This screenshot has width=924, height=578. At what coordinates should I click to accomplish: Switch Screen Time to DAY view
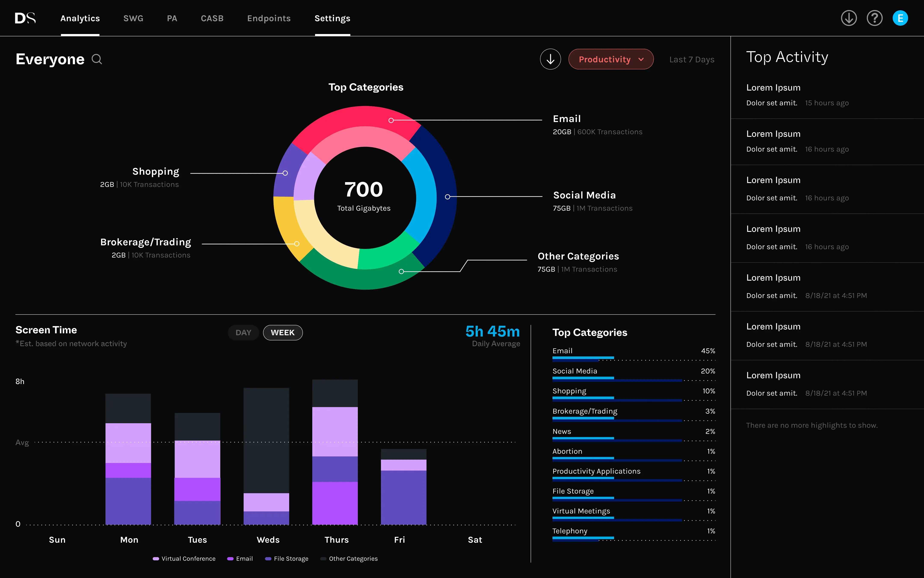[x=243, y=333]
